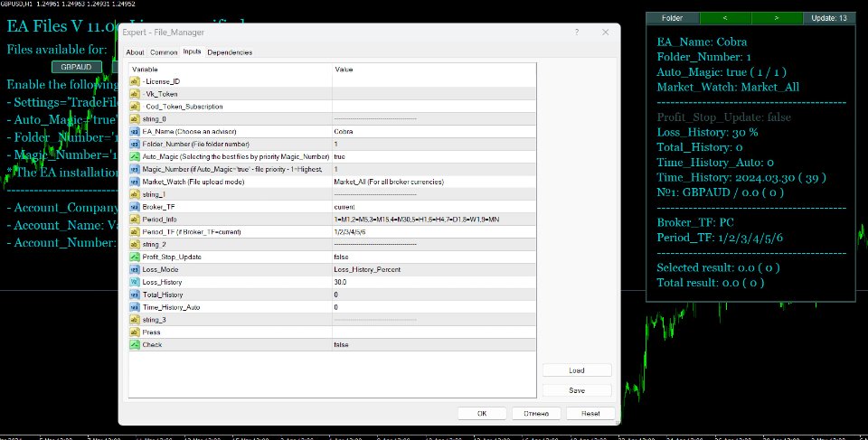Click the Check row boolean icon
This screenshot has width=868, height=440.
click(x=135, y=345)
